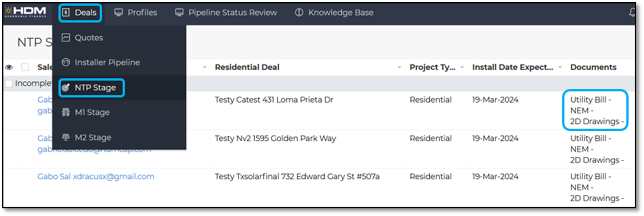Open the Residential Deal column dropdown arrow

(x=400, y=67)
